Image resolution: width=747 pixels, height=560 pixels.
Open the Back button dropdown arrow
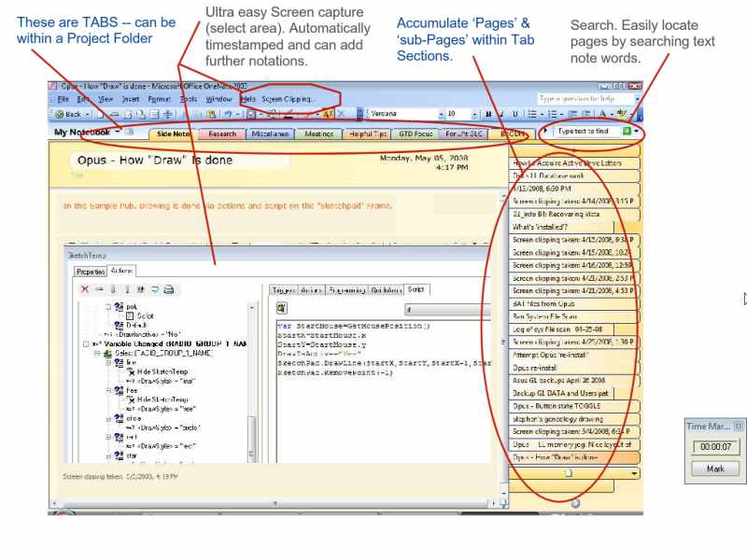[87, 114]
